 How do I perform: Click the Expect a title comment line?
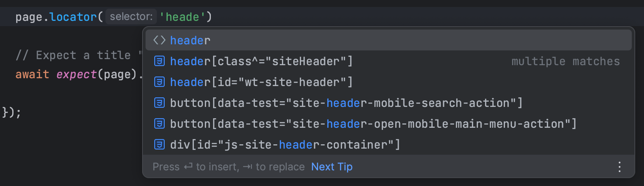pyautogui.click(x=79, y=55)
